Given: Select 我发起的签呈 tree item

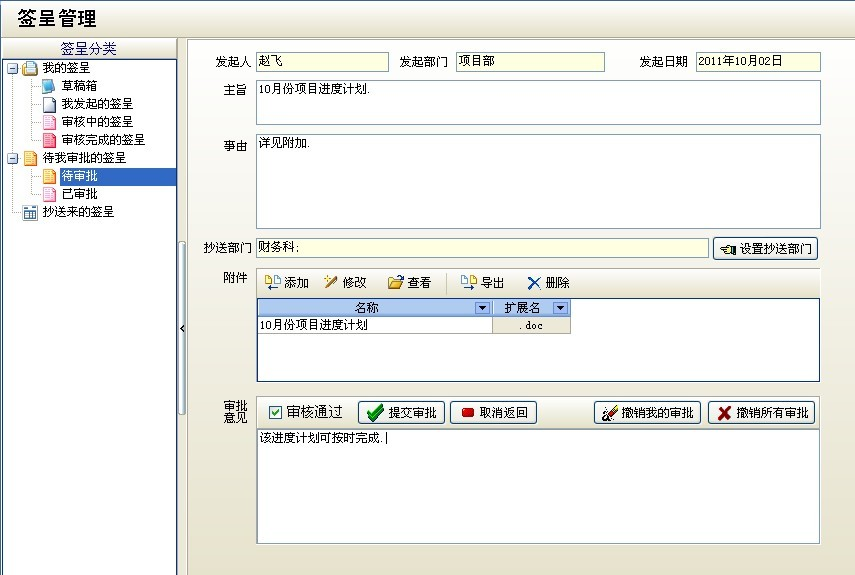Looking at the screenshot, I should click(x=96, y=104).
